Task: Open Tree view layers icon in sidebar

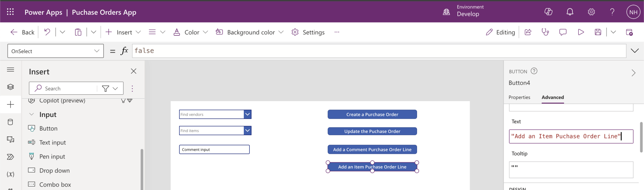Action: tap(11, 87)
